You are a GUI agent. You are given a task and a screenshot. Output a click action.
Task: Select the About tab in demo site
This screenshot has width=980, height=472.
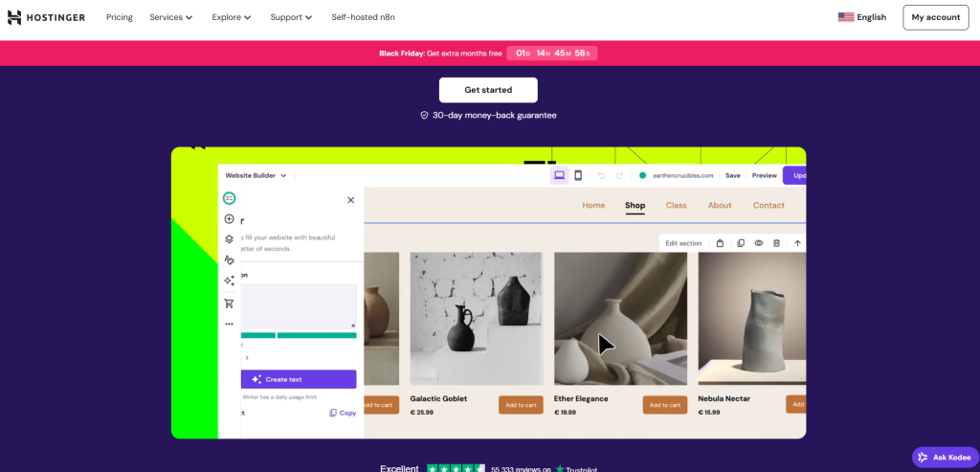pyautogui.click(x=720, y=205)
